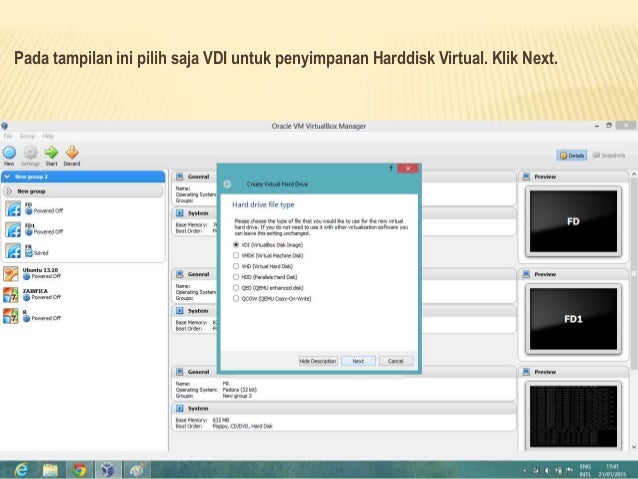Click the green Start arrow icon
This screenshot has width=638, height=479.
[x=51, y=155]
